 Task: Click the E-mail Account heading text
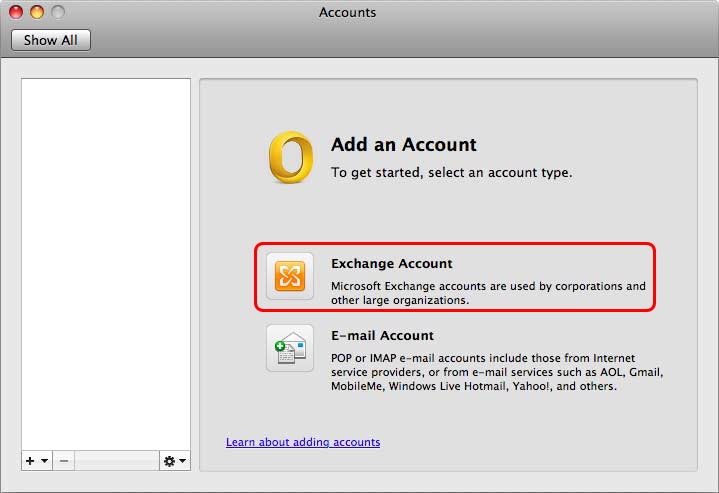click(x=382, y=336)
